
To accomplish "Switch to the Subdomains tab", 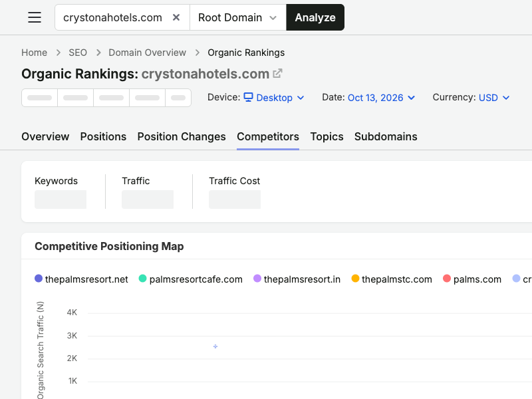I will pyautogui.click(x=386, y=136).
